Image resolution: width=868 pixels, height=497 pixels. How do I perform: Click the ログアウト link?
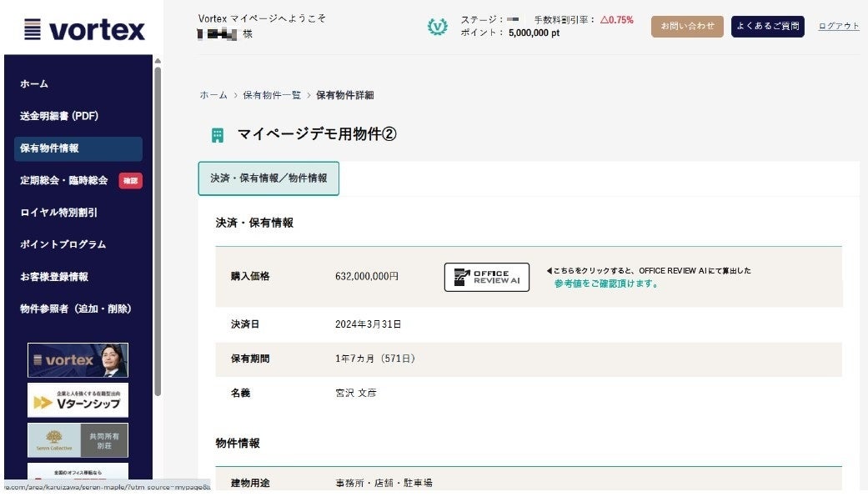click(838, 27)
